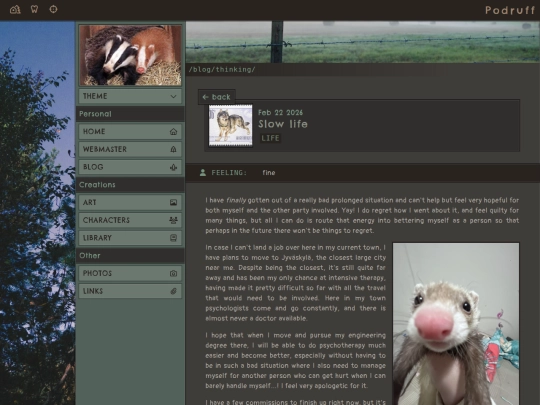This screenshot has width=540, height=405.
Task: Click the left arrow icon on back
Action: pyautogui.click(x=206, y=97)
